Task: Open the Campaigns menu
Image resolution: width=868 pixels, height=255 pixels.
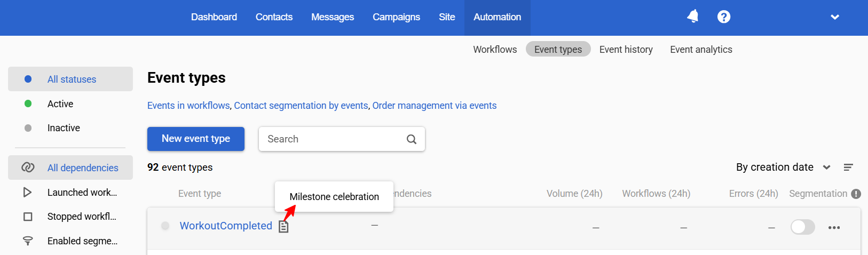Action: point(396,17)
